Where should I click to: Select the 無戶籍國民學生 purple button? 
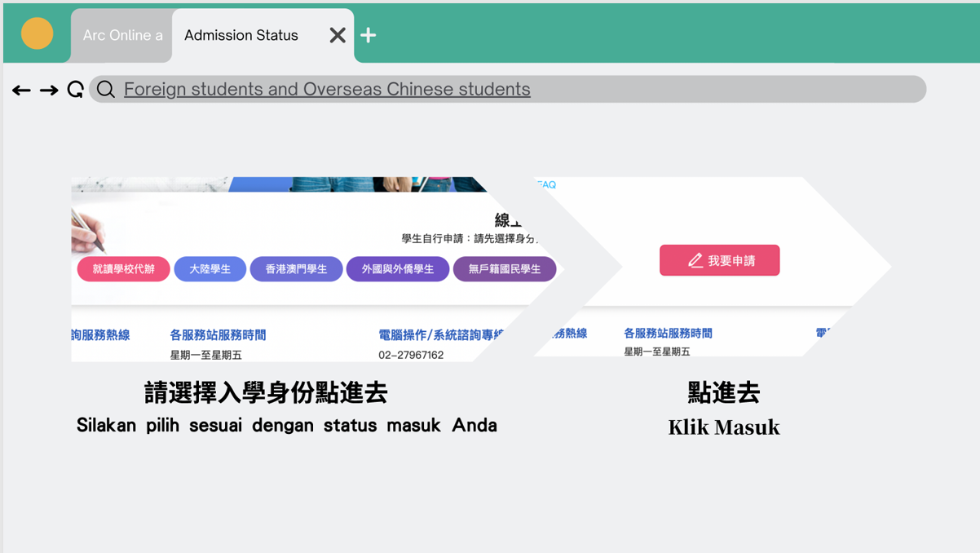505,268
